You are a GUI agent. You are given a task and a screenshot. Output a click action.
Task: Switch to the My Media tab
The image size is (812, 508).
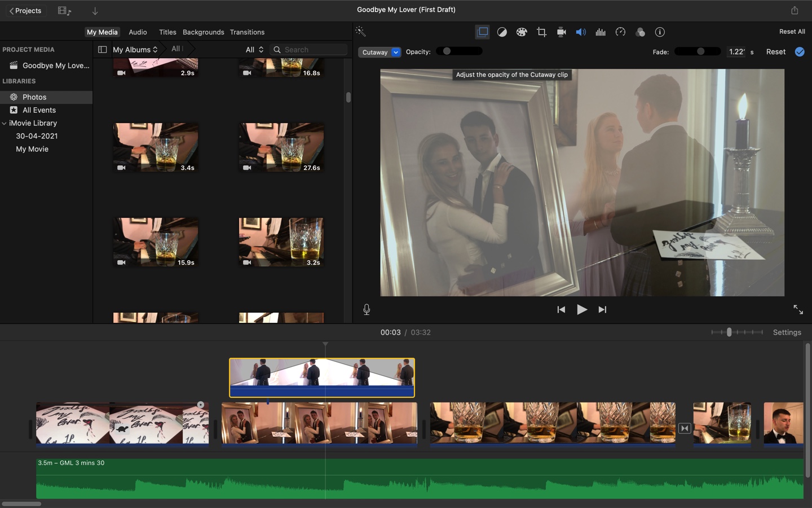click(102, 32)
